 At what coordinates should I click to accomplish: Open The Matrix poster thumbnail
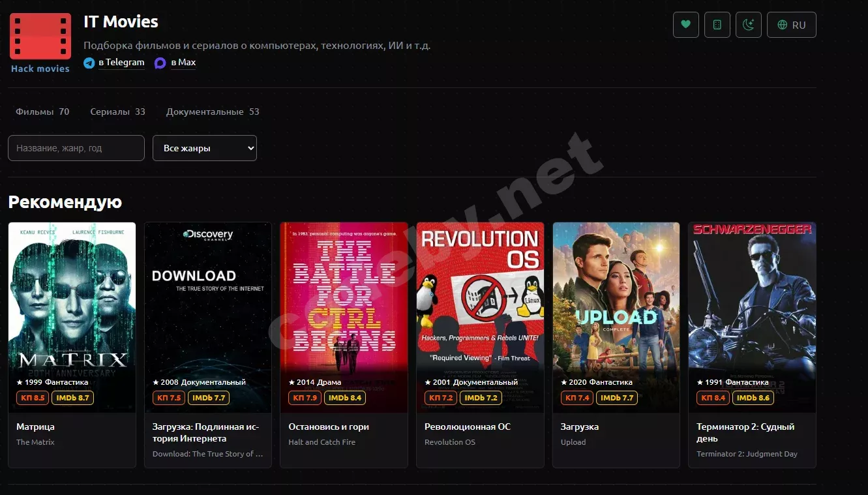click(72, 318)
